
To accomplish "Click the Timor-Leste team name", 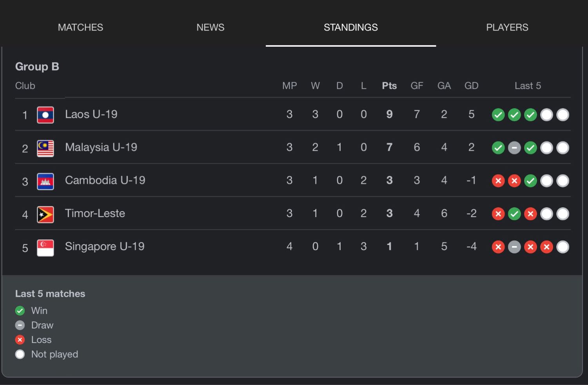I will [95, 213].
